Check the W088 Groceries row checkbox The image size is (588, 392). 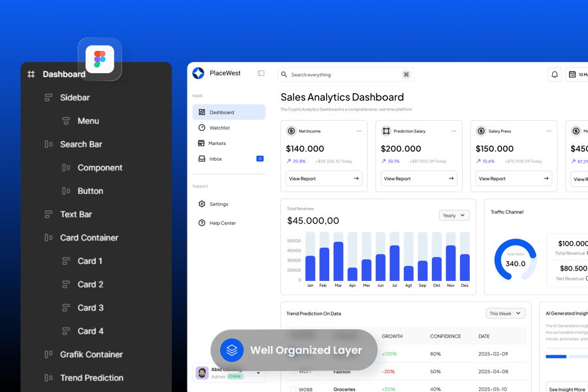click(293, 389)
